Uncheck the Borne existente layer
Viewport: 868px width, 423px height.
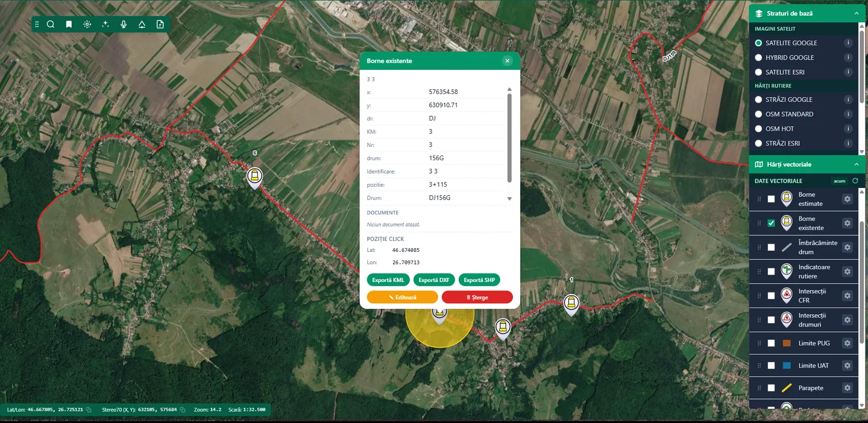point(771,223)
